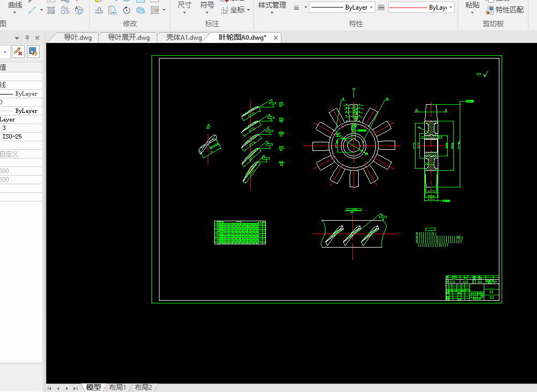Open the red ByLayer color combo box

[x=421, y=8]
